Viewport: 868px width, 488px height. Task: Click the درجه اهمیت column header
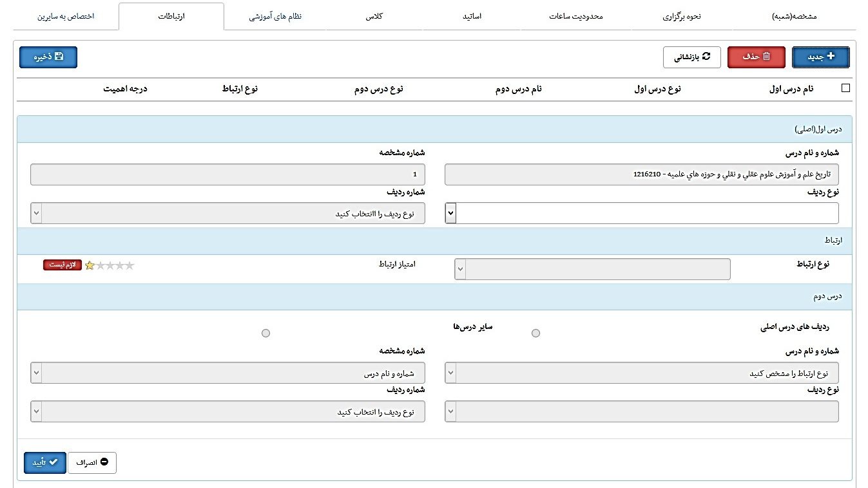click(125, 89)
